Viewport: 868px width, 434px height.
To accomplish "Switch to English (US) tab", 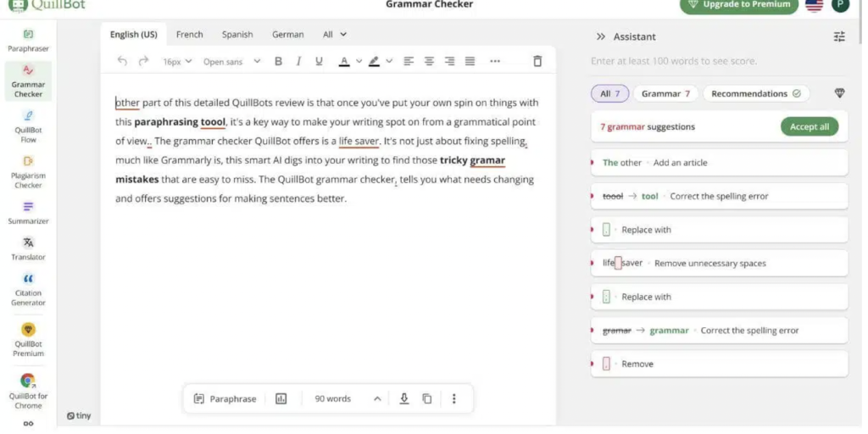I will pos(133,34).
